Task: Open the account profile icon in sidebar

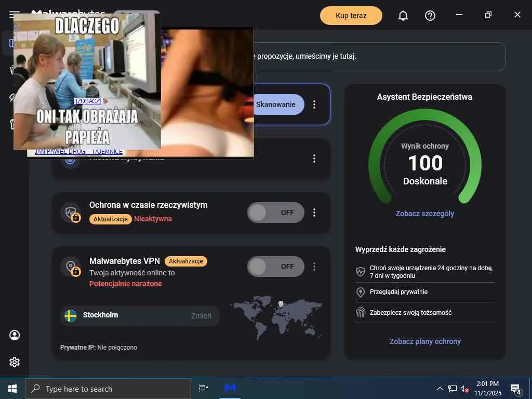Action: pyautogui.click(x=15, y=335)
